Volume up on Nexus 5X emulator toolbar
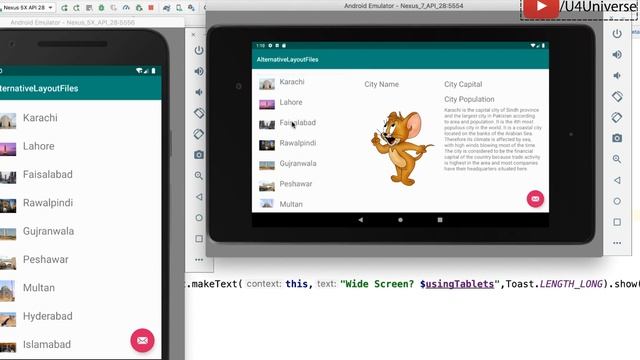Viewport: 640px width, 360px height. point(199,71)
